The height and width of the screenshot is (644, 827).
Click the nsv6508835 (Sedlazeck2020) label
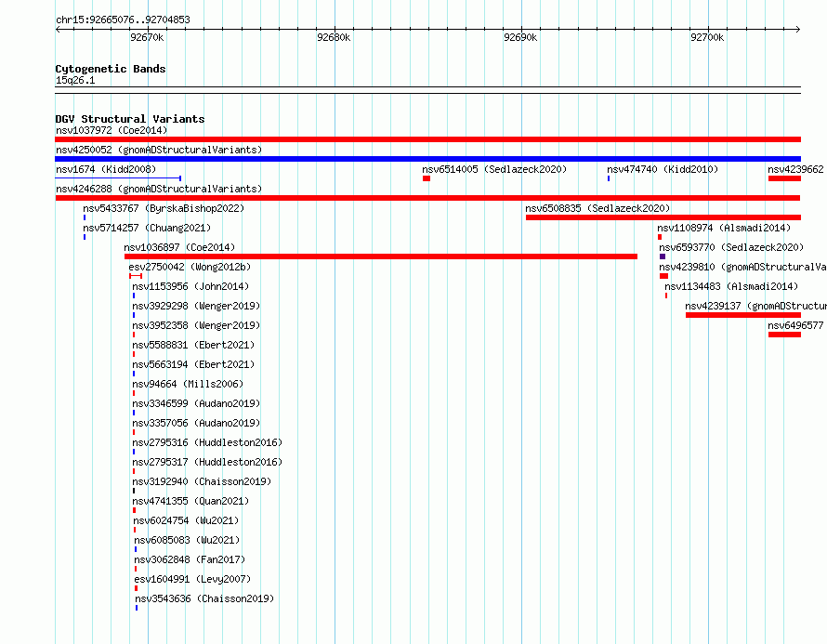tap(597, 208)
